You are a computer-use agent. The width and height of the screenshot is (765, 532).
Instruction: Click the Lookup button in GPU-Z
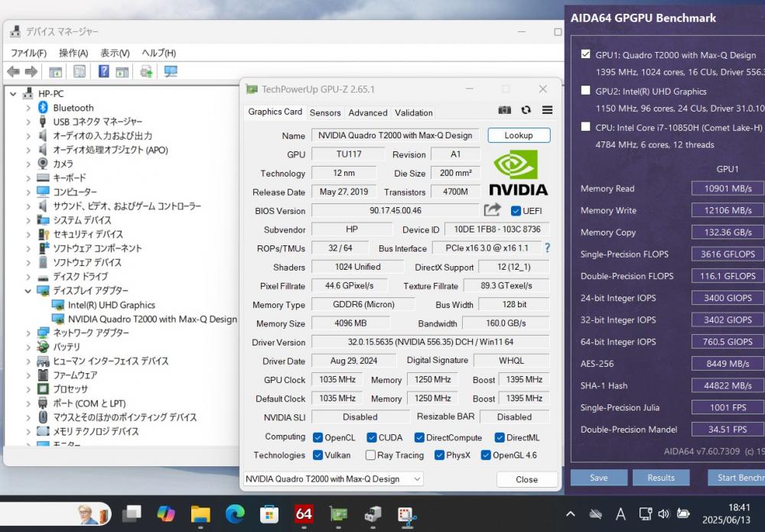click(519, 135)
